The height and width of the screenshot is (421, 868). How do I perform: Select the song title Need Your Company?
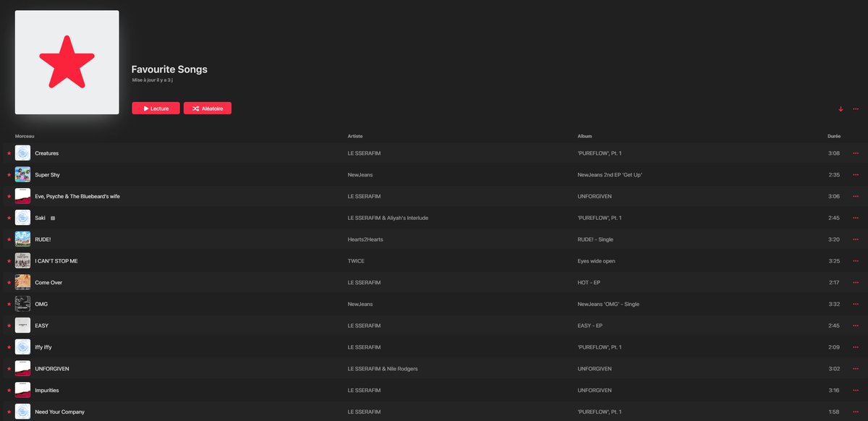coord(59,412)
